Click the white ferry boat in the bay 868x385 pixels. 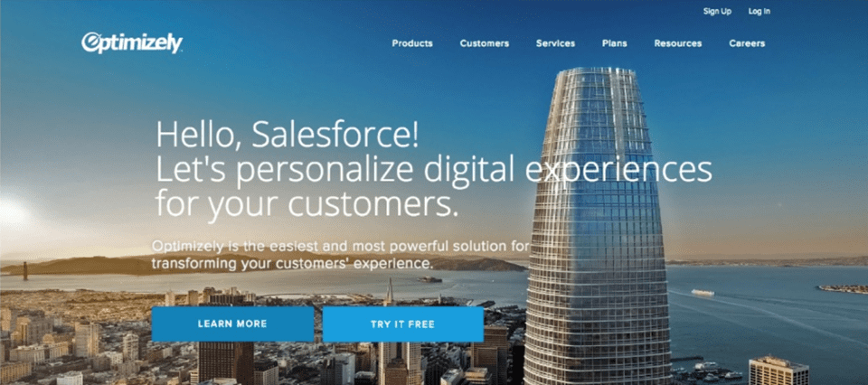(703, 293)
